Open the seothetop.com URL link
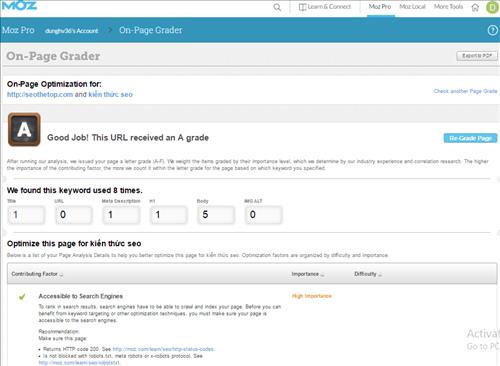This screenshot has width=500, height=366. [40, 94]
